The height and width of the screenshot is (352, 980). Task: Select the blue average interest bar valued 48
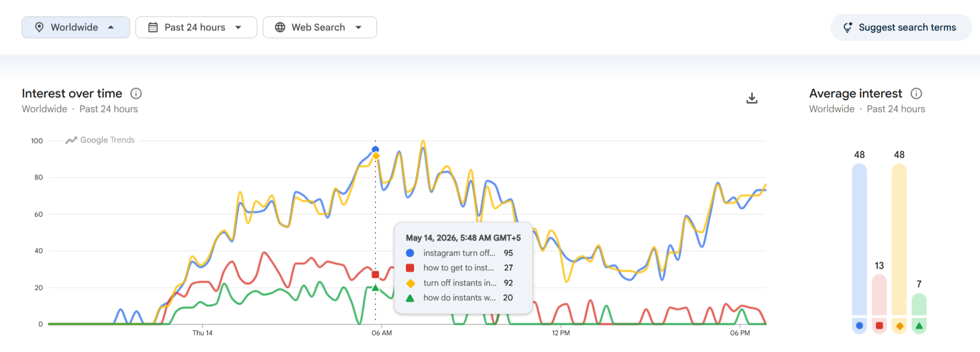859,240
